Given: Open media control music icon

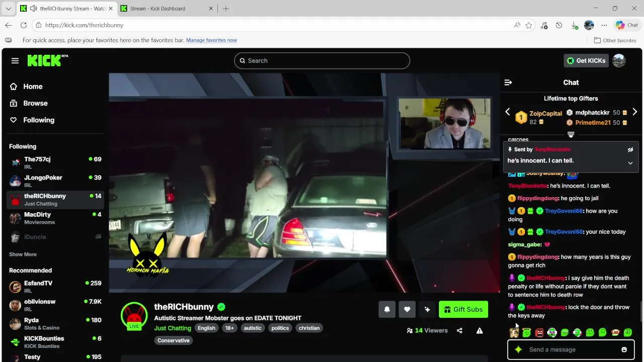Looking at the screenshot, I should [544, 25].
